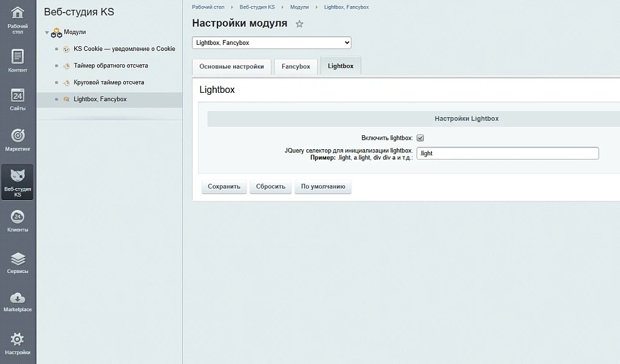Click the Включить lightbox label
Viewport: 620px width, 364px height.
pyautogui.click(x=387, y=138)
